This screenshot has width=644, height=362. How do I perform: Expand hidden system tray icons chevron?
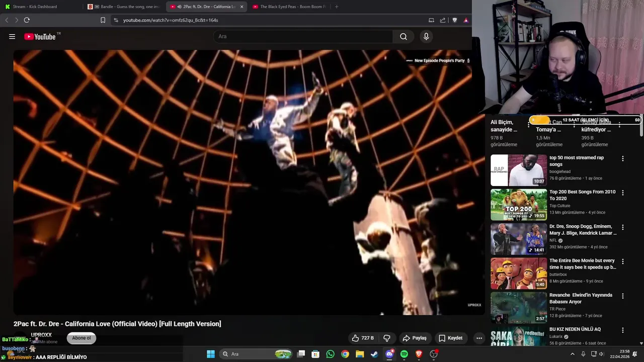tap(572, 354)
